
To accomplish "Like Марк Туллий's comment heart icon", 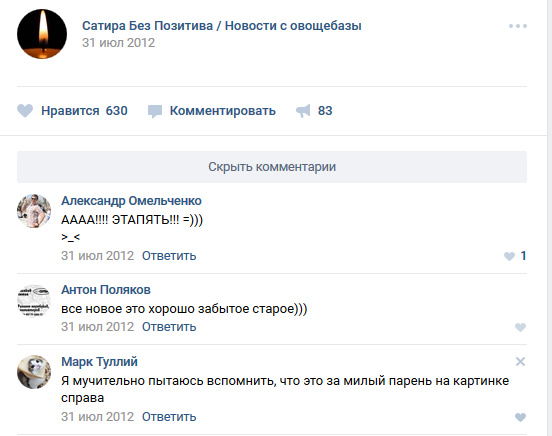I will coord(520,417).
